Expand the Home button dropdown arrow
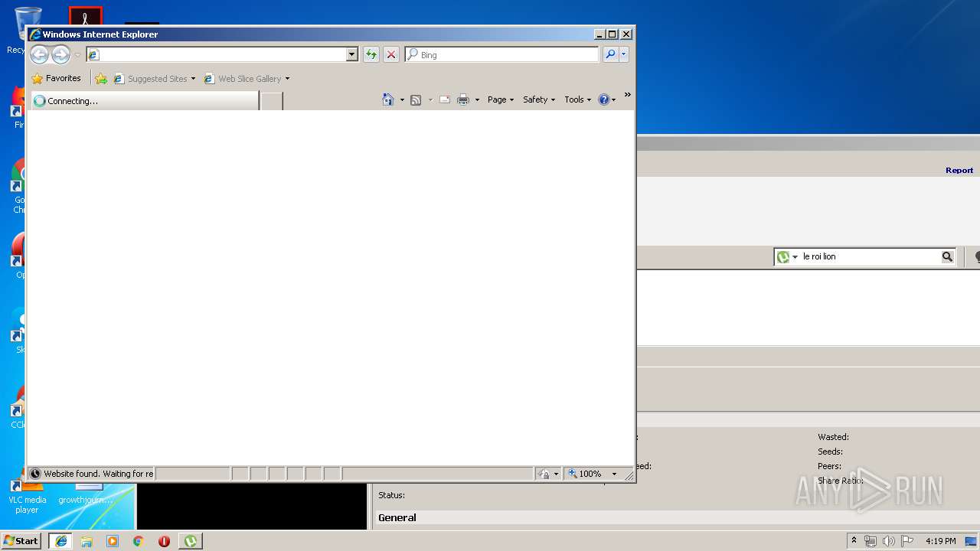The height and width of the screenshot is (551, 980). (402, 99)
